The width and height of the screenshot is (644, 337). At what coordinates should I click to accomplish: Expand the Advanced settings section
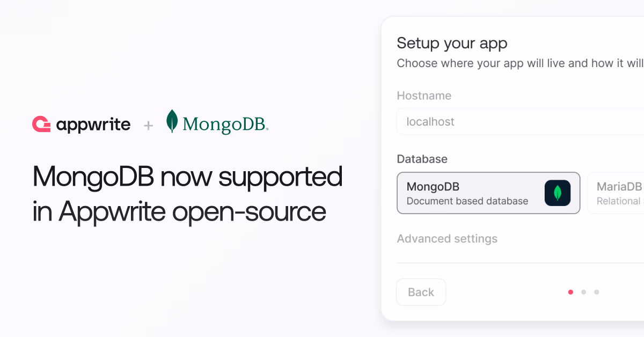[447, 239]
